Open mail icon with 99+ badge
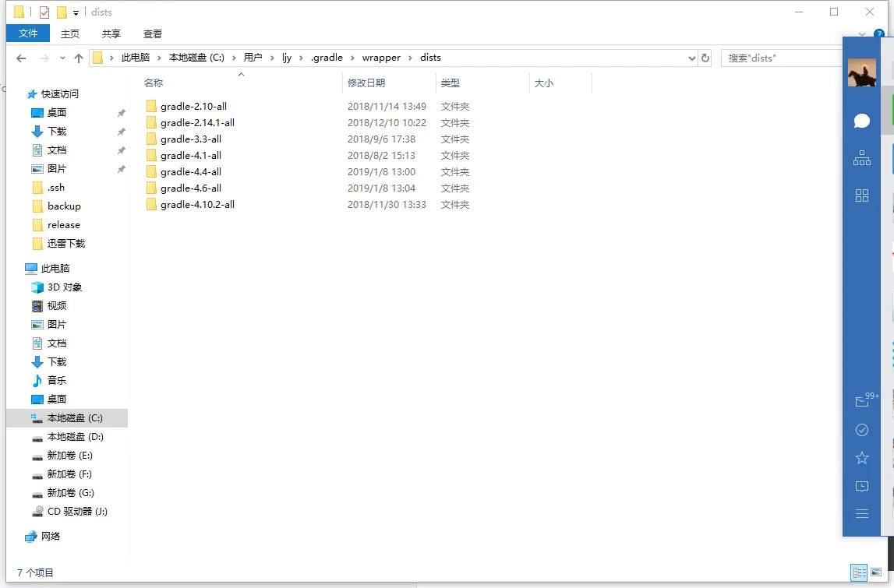 865,400
